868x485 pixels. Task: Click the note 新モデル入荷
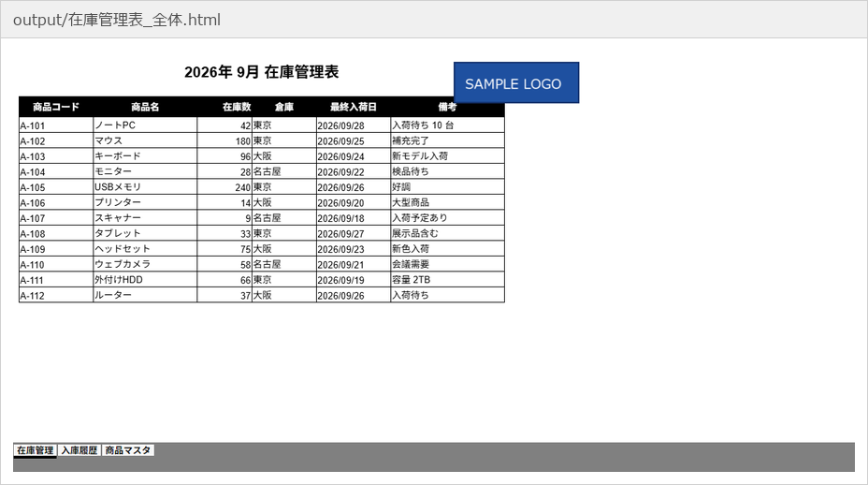pos(447,156)
